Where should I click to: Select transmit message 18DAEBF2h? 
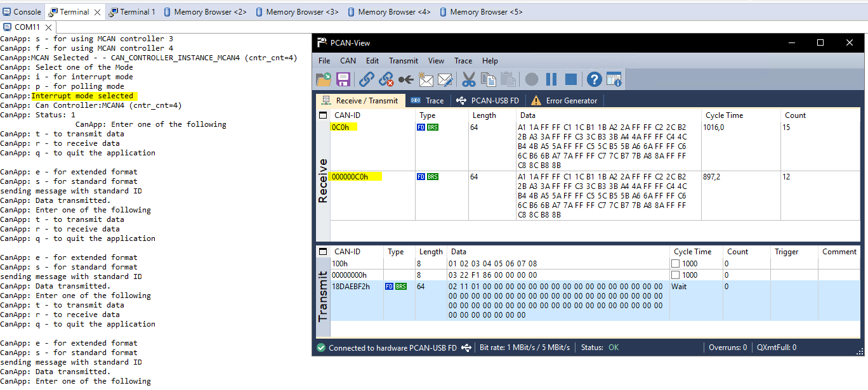[x=595, y=301]
